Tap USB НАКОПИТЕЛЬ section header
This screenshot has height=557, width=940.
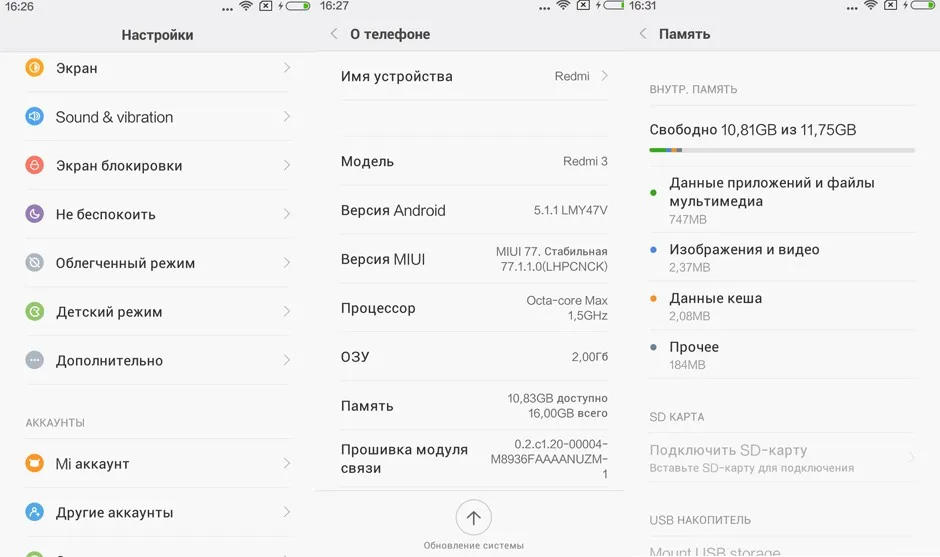tap(700, 520)
